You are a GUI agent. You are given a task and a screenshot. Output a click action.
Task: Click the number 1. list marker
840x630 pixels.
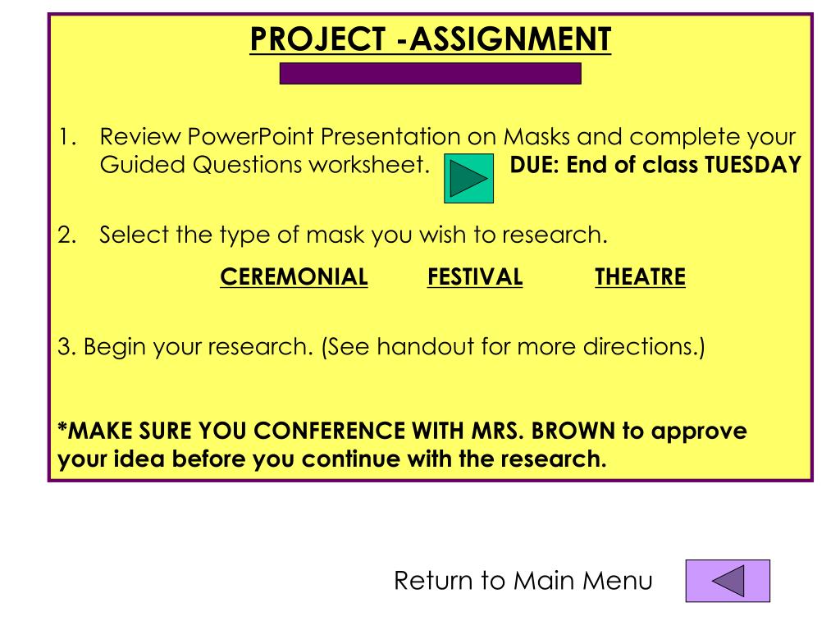pyautogui.click(x=67, y=137)
